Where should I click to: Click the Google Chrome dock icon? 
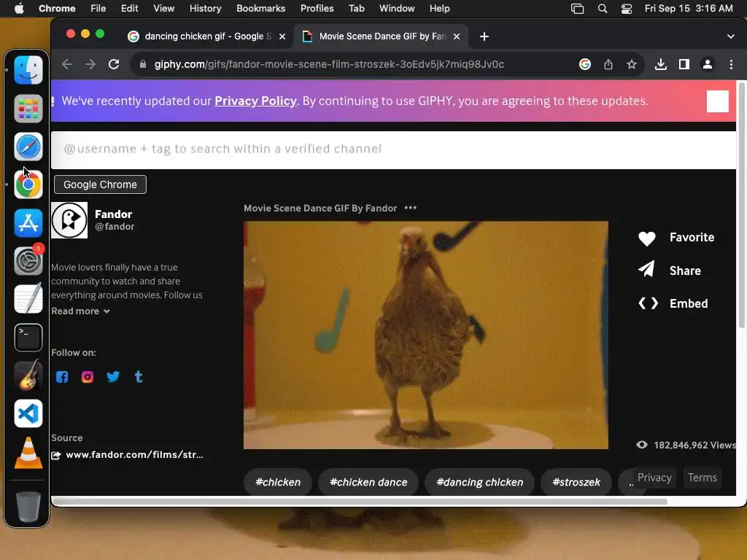point(28,184)
